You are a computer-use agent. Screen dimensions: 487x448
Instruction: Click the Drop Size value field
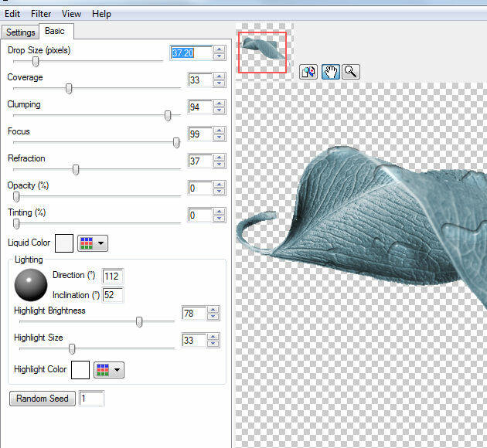tap(190, 53)
